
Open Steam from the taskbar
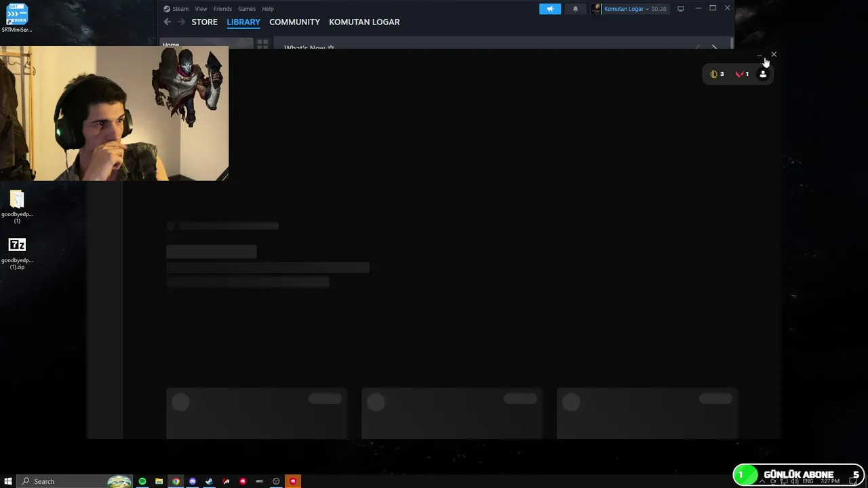(x=209, y=481)
